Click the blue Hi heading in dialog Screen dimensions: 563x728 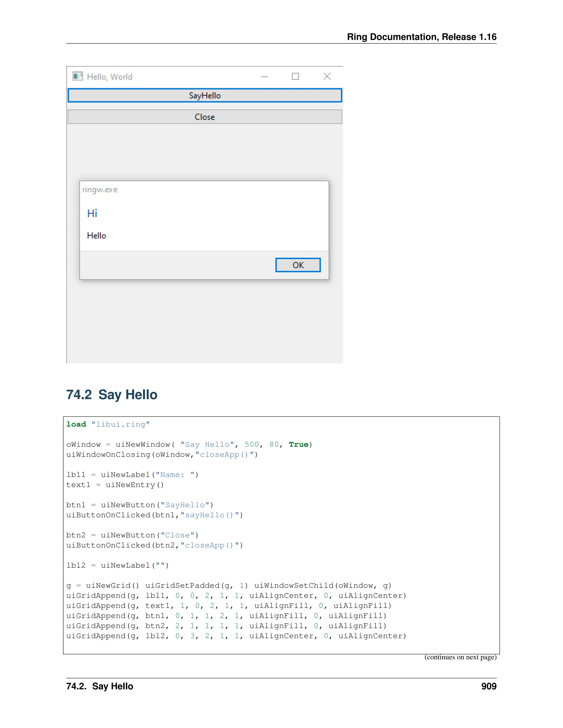(x=92, y=213)
